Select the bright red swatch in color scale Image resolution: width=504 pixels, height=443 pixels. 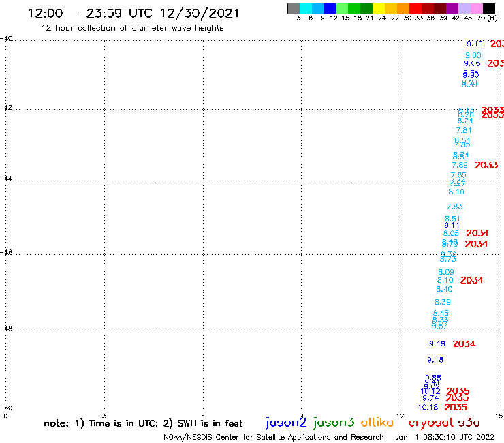point(415,8)
